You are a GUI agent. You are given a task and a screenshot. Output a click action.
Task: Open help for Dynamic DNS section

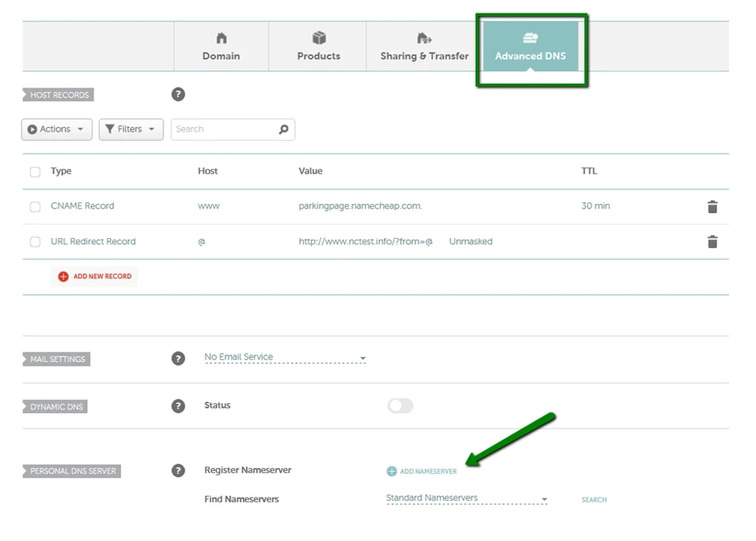click(x=177, y=406)
